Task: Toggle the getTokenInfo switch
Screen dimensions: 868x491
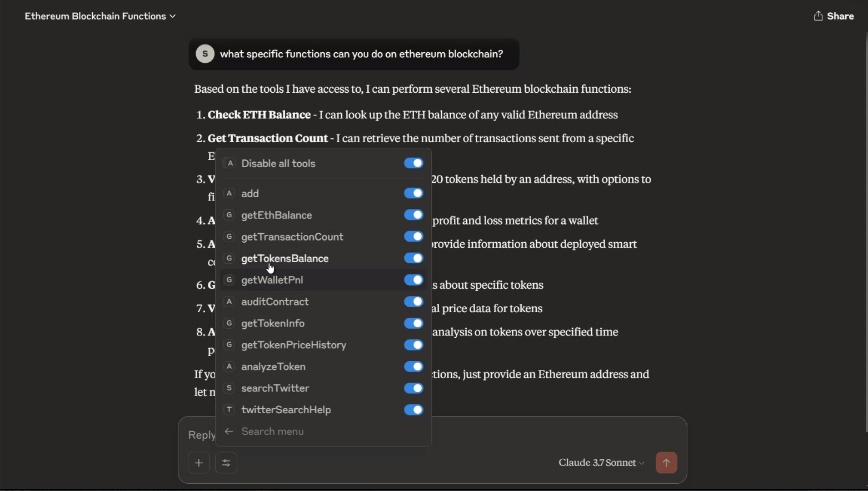Action: tap(413, 323)
